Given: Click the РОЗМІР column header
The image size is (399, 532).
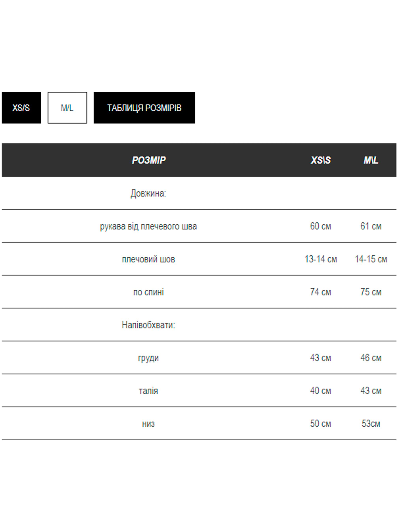Looking at the screenshot, I should click(x=149, y=160).
